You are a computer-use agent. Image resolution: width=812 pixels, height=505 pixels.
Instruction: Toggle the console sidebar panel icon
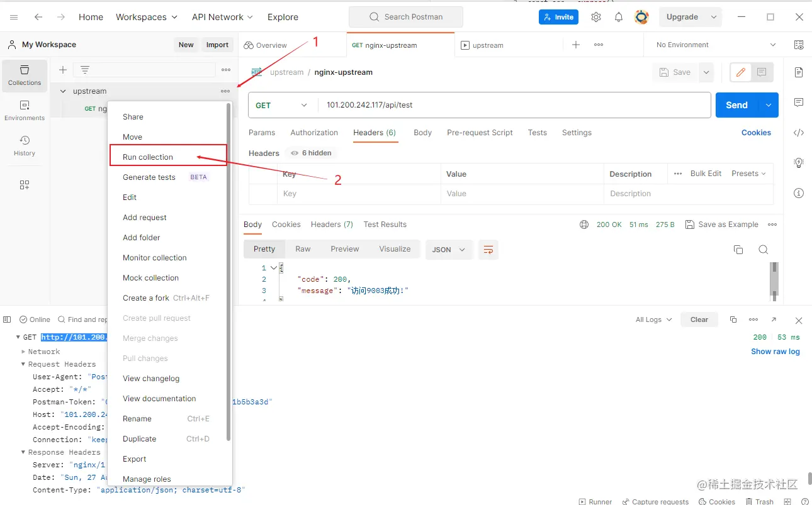(x=7, y=319)
